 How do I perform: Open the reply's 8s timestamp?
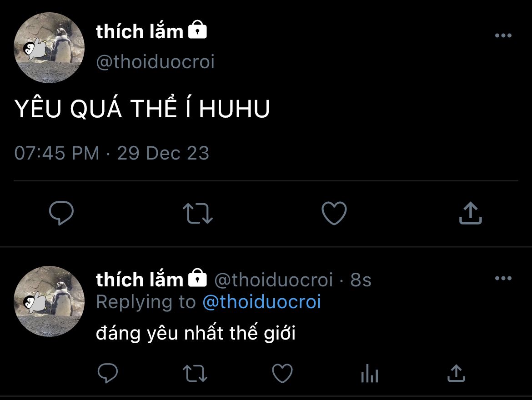pyautogui.click(x=361, y=280)
